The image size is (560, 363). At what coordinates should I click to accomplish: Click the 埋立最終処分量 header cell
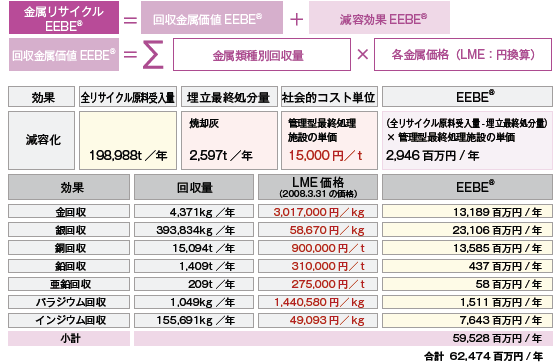pos(229,97)
